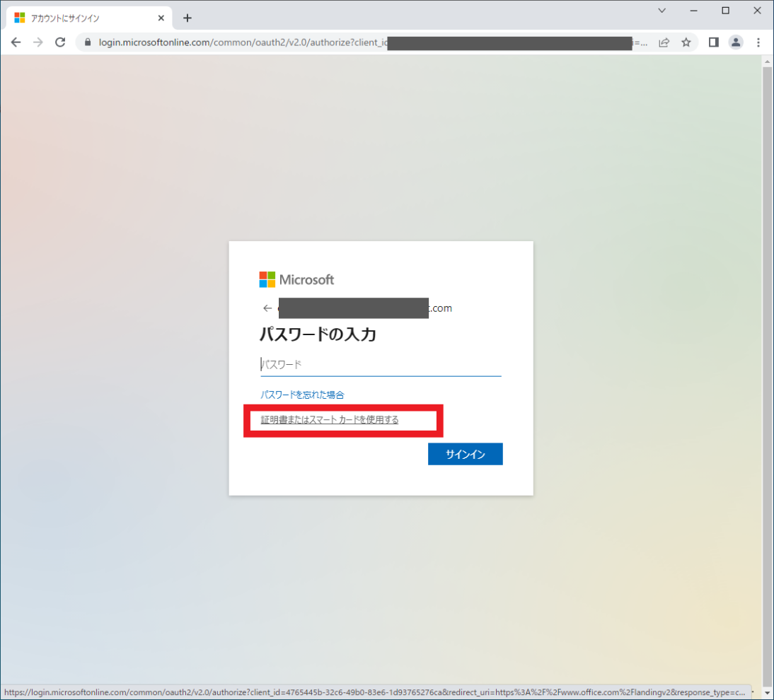Minimize the Chrome window
Screen dimensions: 774x700
point(693,11)
